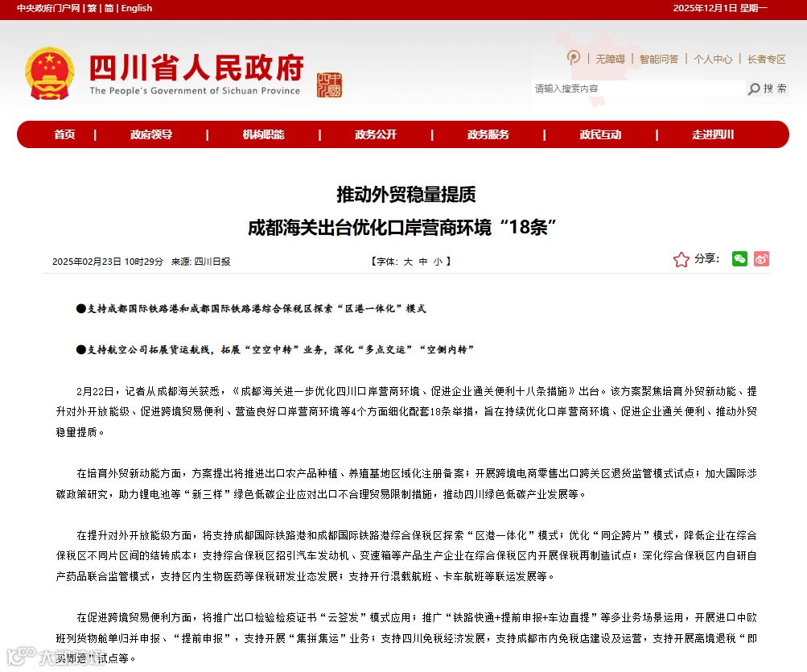Open 智能问答 smart Q&A
Screen dimensions: 807x672
point(659,60)
